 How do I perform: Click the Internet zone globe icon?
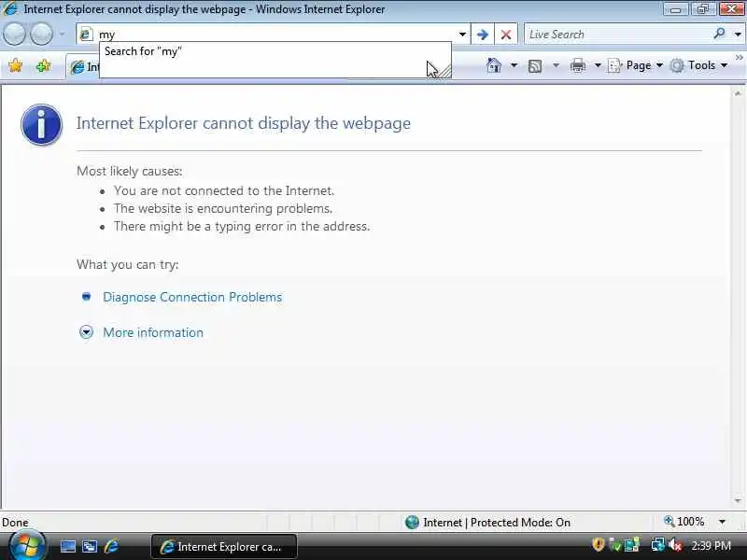pyautogui.click(x=412, y=523)
